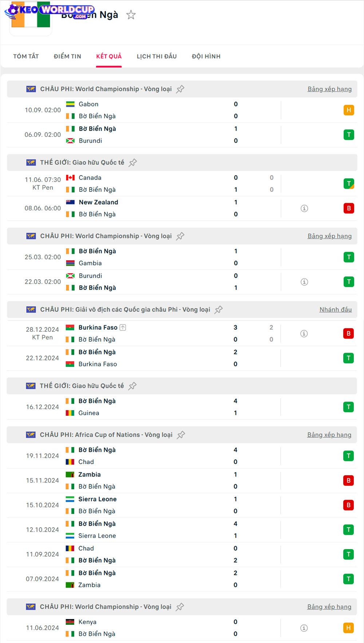Select the LỊCH THI ĐẤU tab

click(157, 56)
